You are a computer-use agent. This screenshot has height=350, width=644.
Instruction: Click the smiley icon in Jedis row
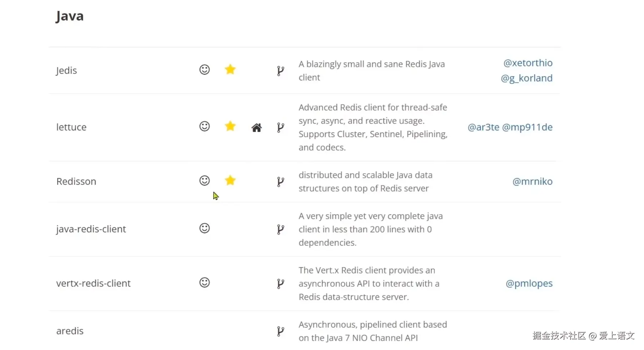tap(205, 70)
